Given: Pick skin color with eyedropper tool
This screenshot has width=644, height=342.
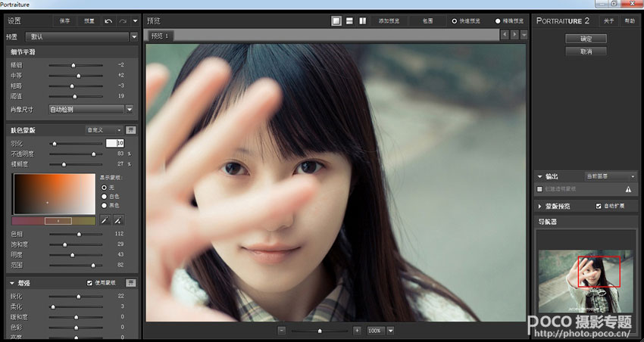Looking at the screenshot, I should click(105, 220).
